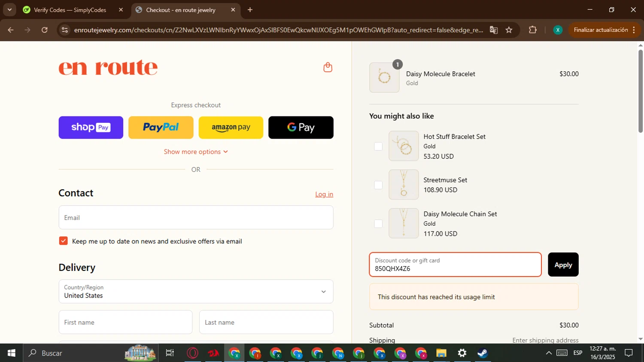Select the 108.90 USD price text

coord(440,190)
